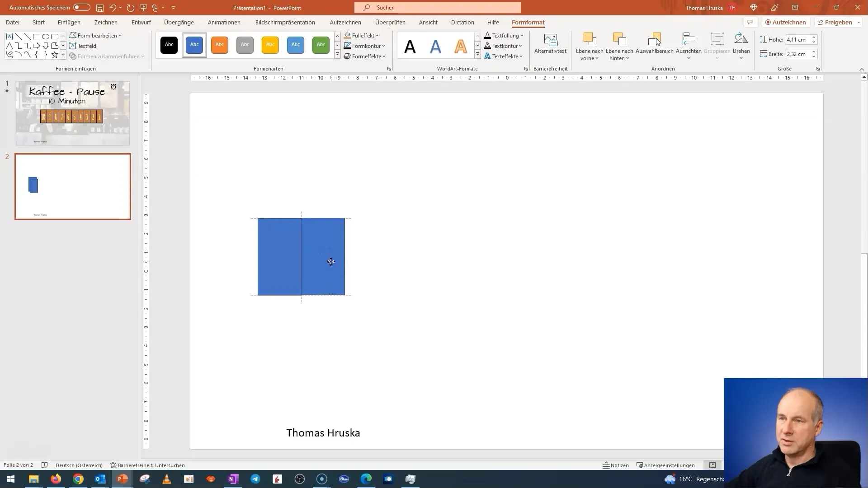Image resolution: width=868 pixels, height=488 pixels.
Task: Open Google Chrome from taskbar
Action: tap(78, 479)
